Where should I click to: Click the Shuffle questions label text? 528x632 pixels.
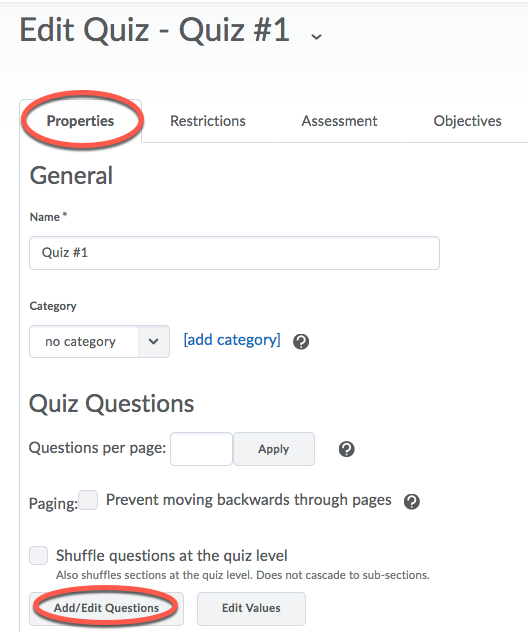click(172, 555)
